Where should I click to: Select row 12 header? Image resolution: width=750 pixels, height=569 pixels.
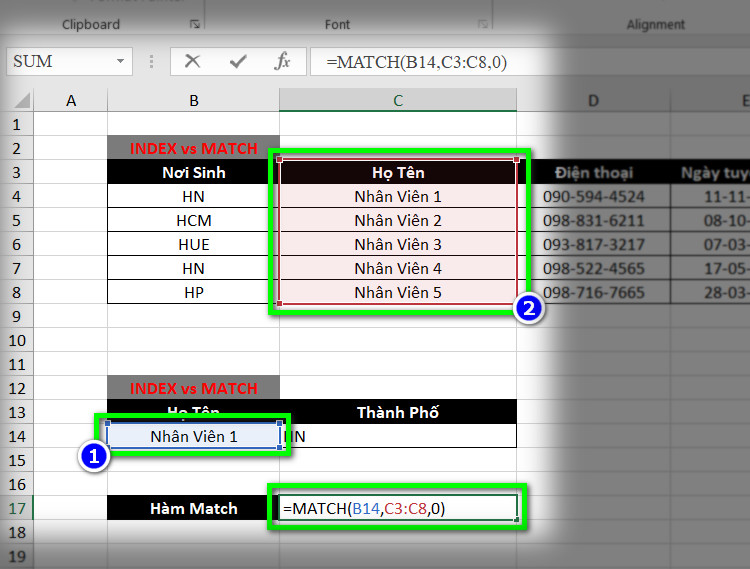click(x=17, y=388)
